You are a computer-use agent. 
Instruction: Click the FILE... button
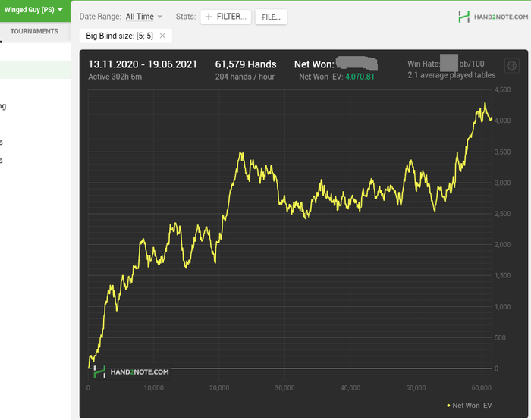click(x=271, y=17)
